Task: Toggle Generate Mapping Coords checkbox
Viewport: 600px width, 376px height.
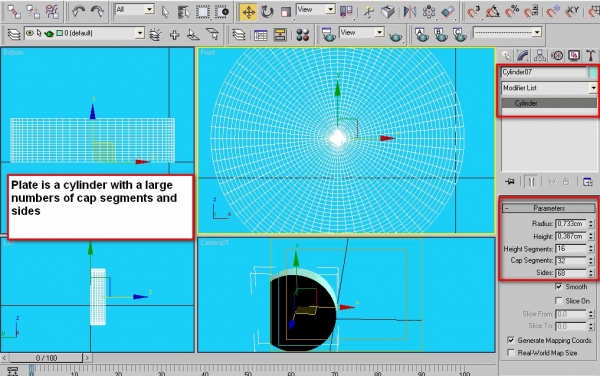Action: (511, 340)
